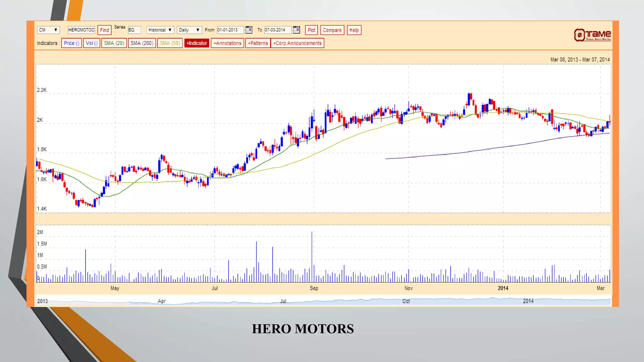Click the Plot button
This screenshot has height=362, width=644.
pyautogui.click(x=311, y=30)
